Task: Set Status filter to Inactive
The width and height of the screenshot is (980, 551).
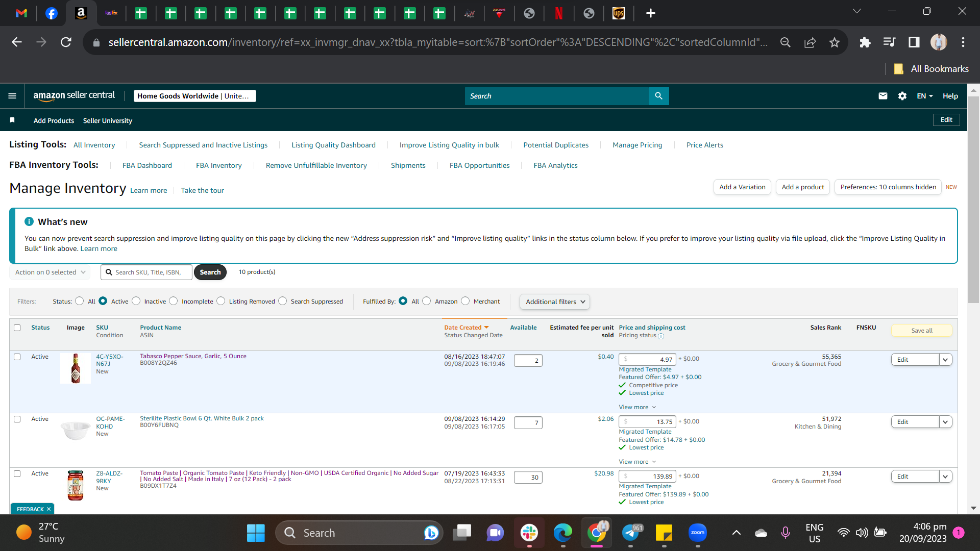Action: (x=136, y=301)
